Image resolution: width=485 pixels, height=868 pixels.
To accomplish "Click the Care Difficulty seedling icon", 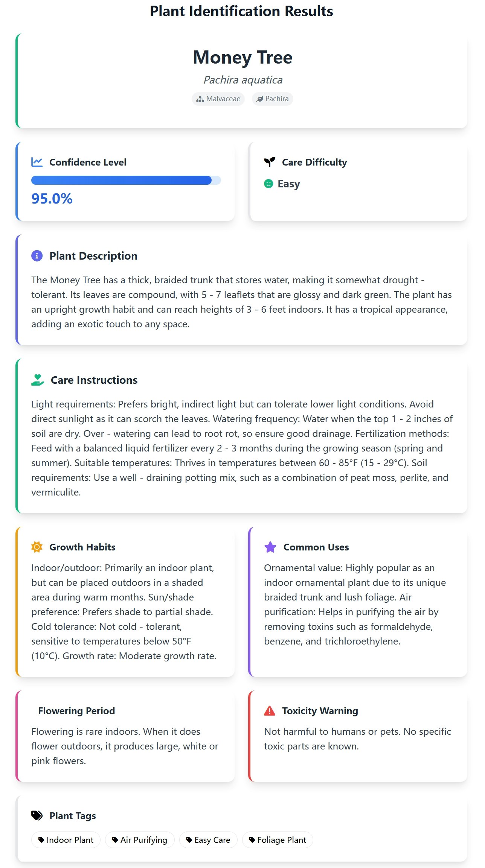I will click(x=270, y=162).
